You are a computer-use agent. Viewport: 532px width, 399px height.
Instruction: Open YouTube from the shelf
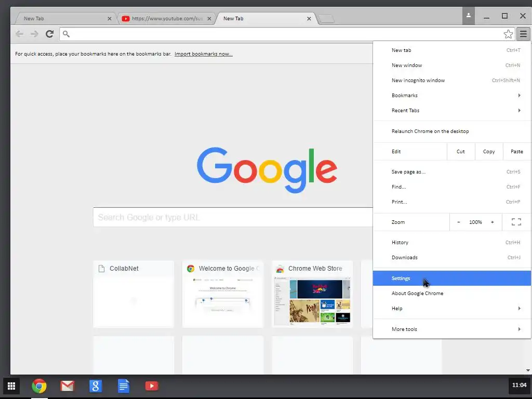[x=152, y=386]
